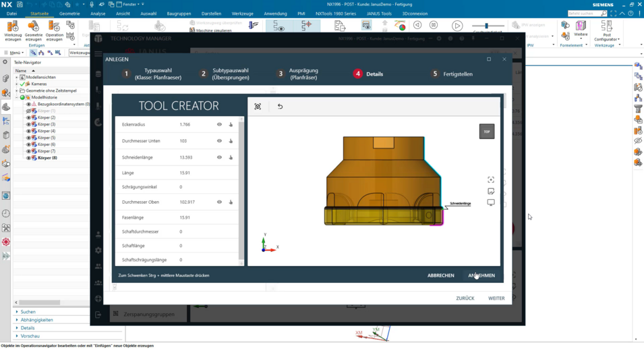
Task: Open the Menü dropdown
Action: (x=14, y=53)
